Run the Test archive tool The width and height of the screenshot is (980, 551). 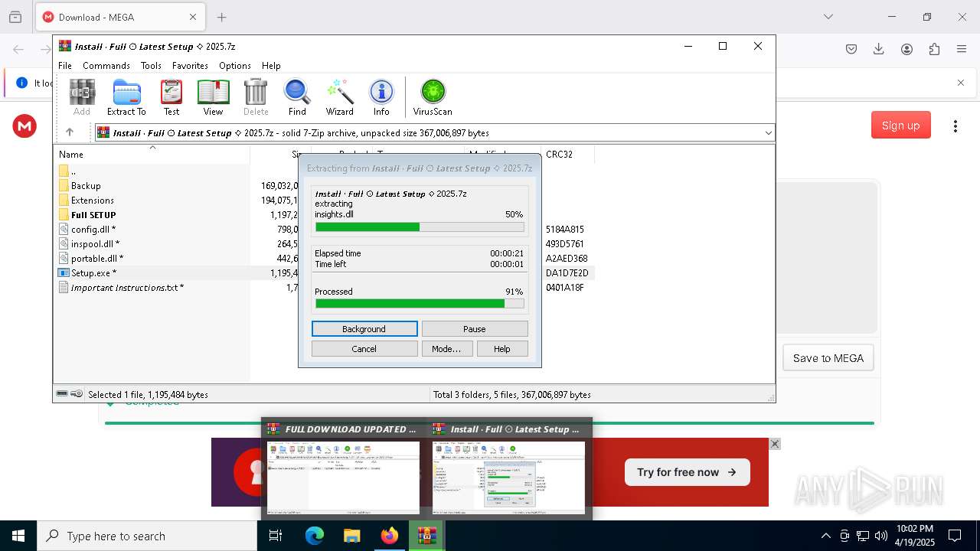pos(171,98)
